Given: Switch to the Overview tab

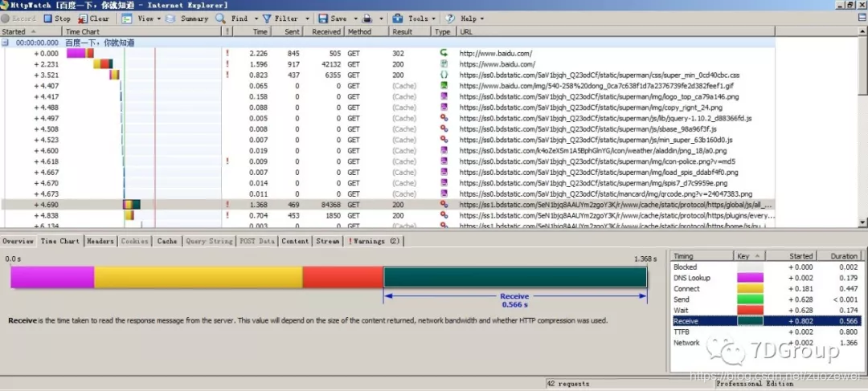Looking at the screenshot, I should click(18, 241).
